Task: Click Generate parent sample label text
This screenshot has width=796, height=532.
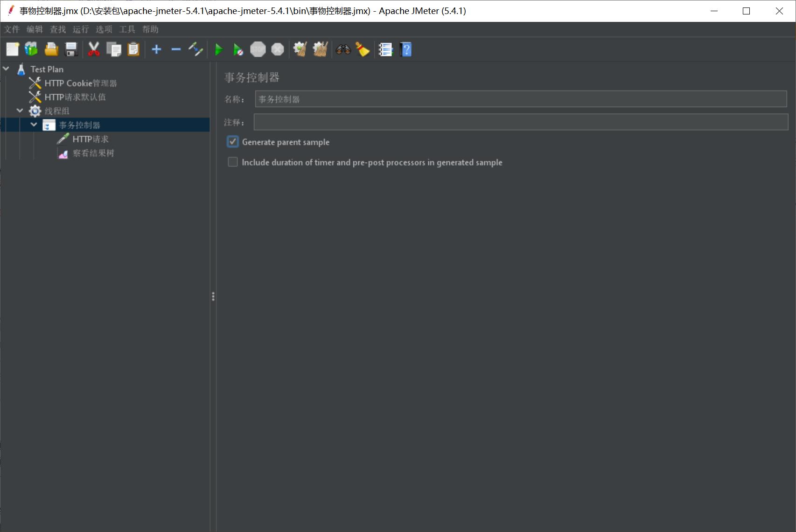Action: click(286, 142)
